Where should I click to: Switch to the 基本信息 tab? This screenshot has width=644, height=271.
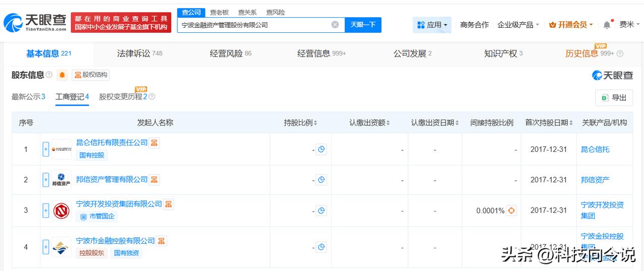pos(48,53)
